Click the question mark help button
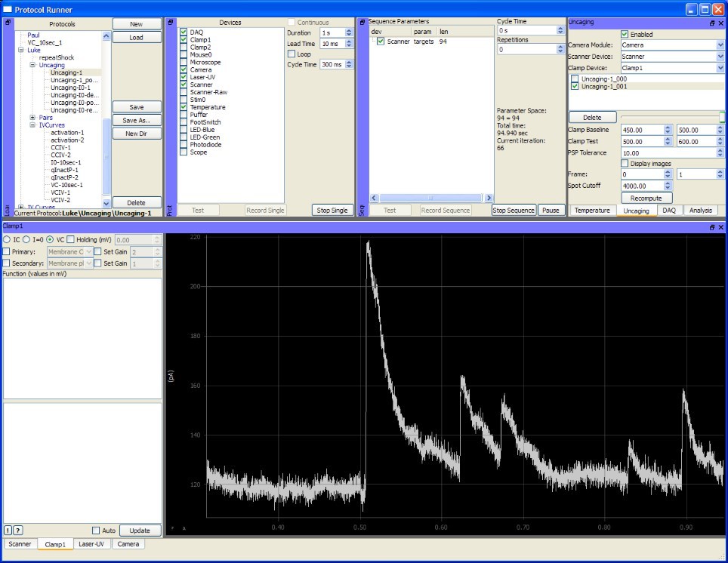This screenshot has height=563, width=728. 18,531
